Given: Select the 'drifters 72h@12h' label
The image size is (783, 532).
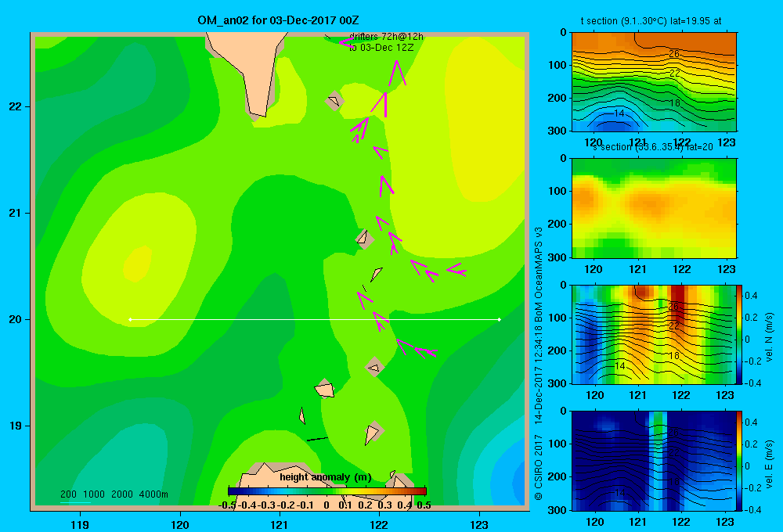Looking at the screenshot, I should (386, 37).
